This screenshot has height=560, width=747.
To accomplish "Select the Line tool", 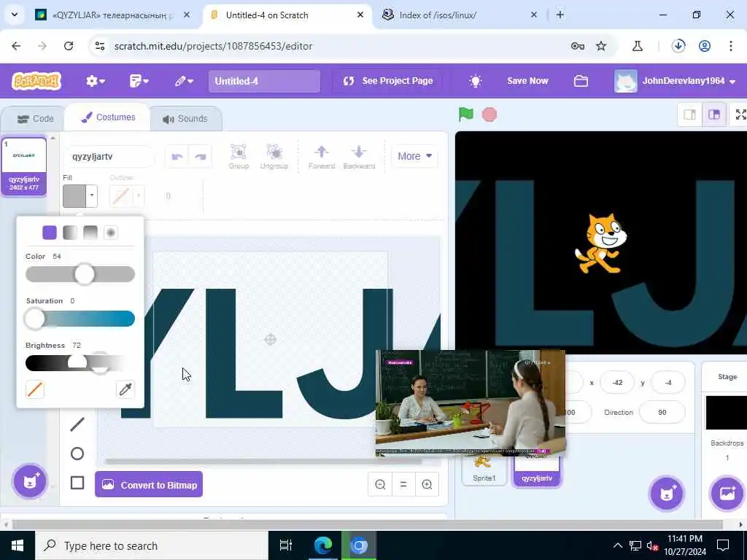I will [77, 424].
